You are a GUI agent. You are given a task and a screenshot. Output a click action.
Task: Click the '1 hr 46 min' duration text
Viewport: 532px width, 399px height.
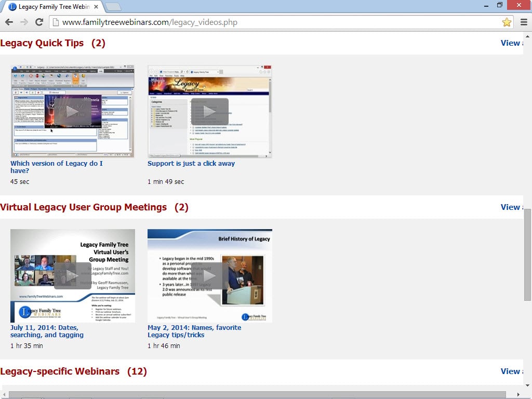(164, 346)
